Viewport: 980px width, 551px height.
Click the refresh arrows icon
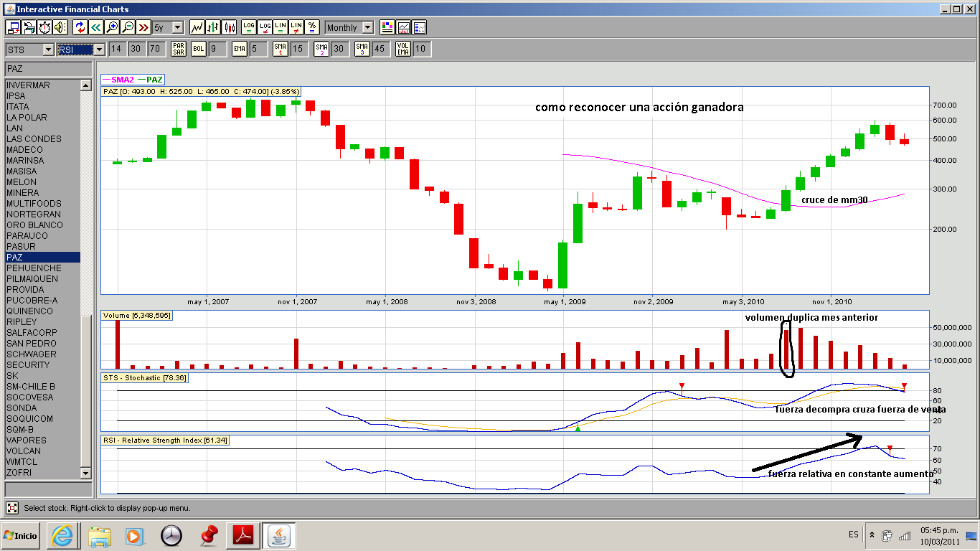[x=80, y=28]
